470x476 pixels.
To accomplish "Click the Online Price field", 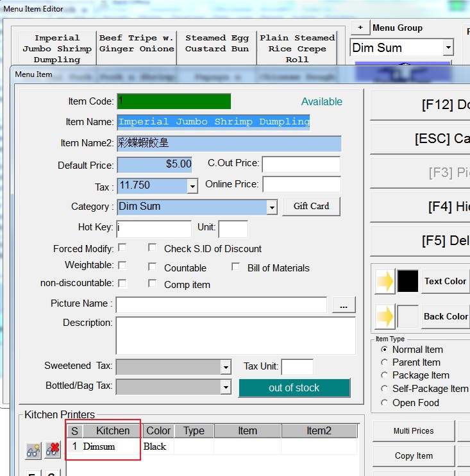I will 301,185.
